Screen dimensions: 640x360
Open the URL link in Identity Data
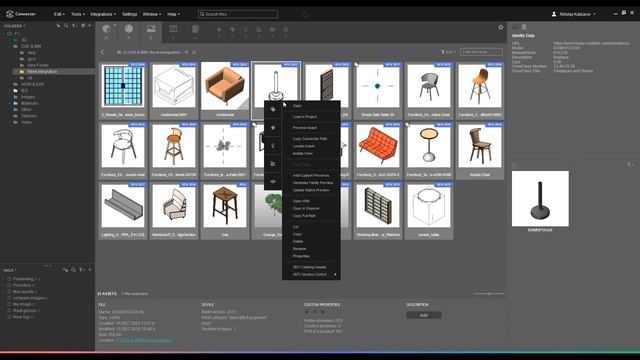[x=591, y=43]
